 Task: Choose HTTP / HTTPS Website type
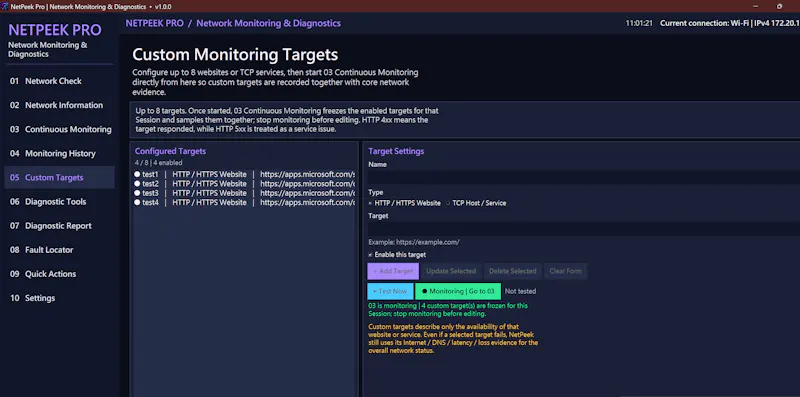click(x=405, y=203)
